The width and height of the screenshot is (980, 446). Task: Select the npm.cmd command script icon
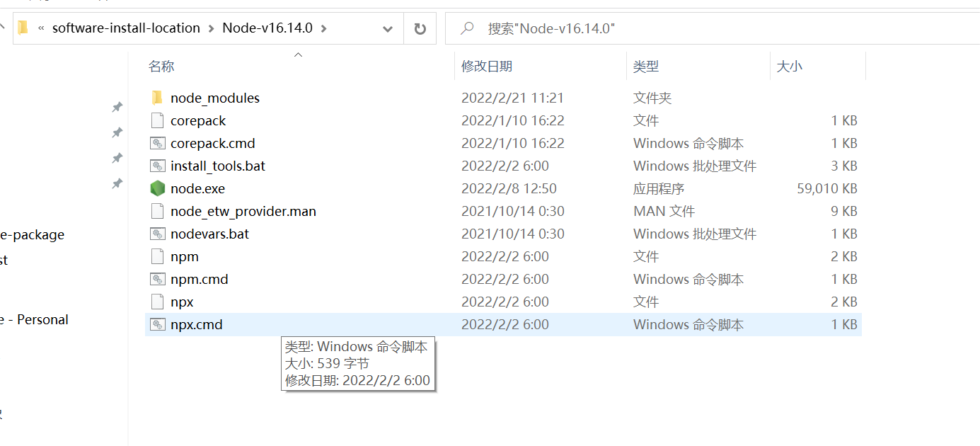click(x=157, y=279)
